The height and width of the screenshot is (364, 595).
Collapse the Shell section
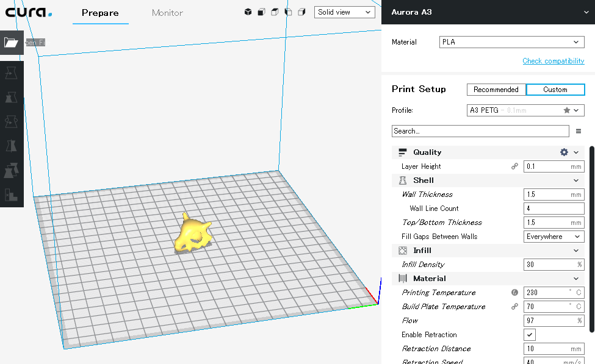coord(577,180)
